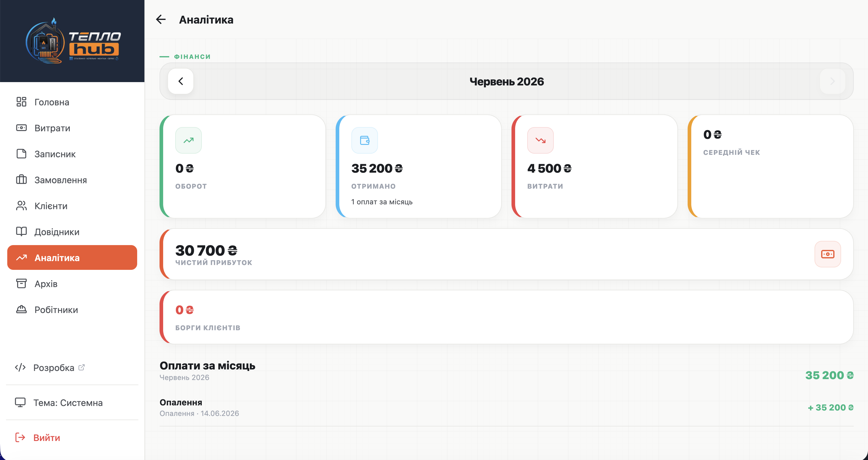This screenshot has height=460, width=868.
Task: Click the Головна dashboard icon
Action: (x=21, y=102)
